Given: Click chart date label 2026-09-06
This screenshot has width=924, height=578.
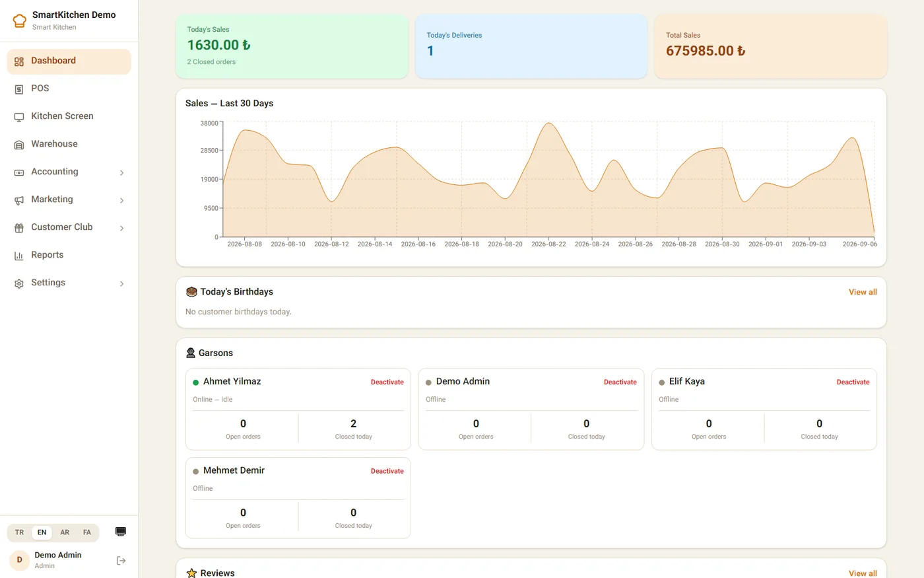Looking at the screenshot, I should pyautogui.click(x=859, y=244).
